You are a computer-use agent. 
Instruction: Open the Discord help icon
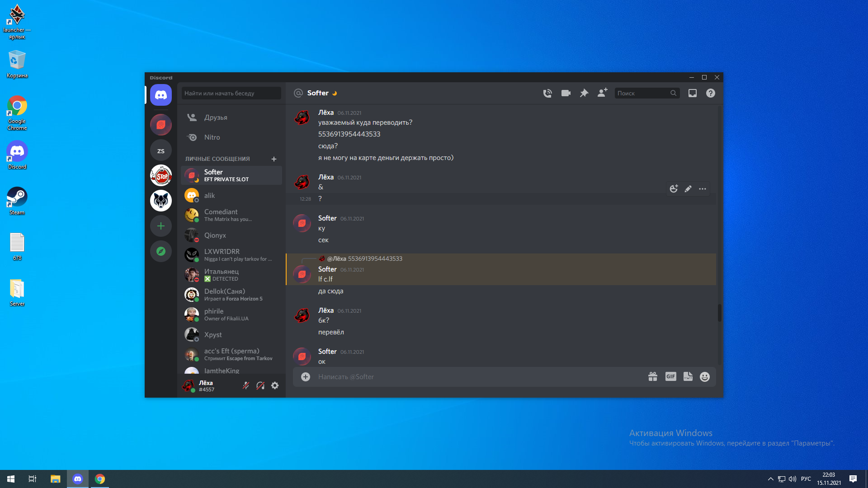(x=710, y=93)
